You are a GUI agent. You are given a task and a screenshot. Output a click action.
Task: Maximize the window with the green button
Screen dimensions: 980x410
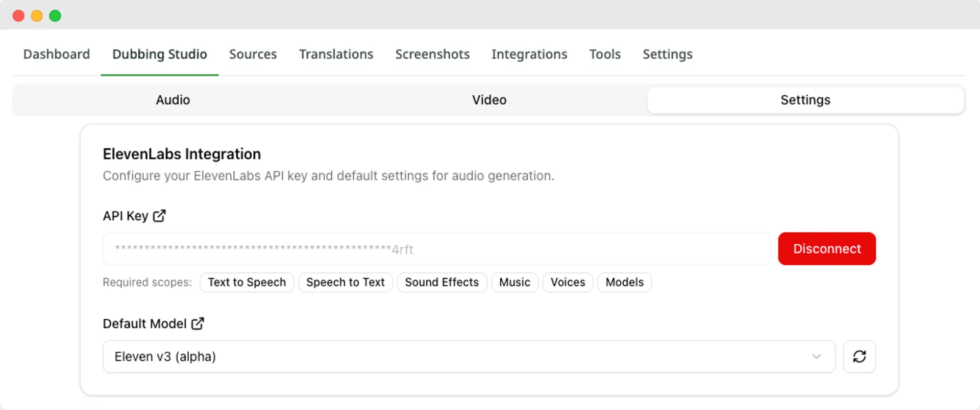[55, 16]
